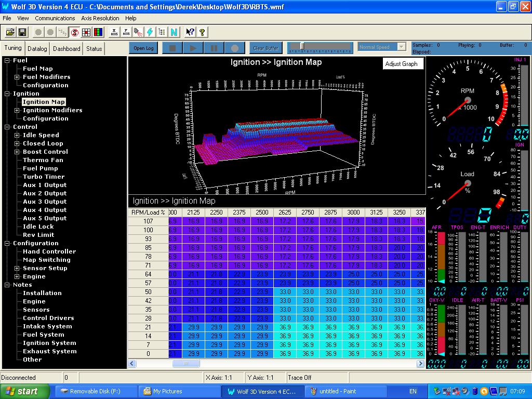Click the X Axis toolbar icon
Image resolution: width=532 pixels, height=399 pixels.
point(114,32)
